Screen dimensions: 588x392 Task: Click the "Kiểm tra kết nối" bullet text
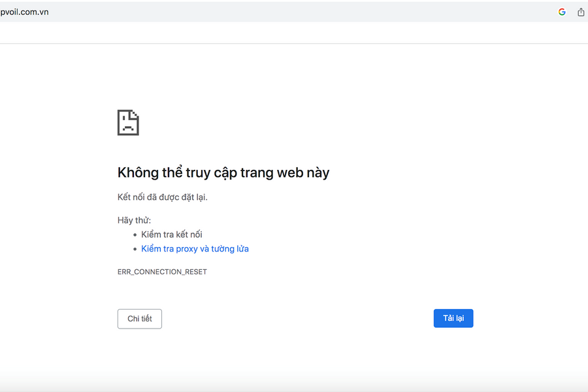coord(171,235)
